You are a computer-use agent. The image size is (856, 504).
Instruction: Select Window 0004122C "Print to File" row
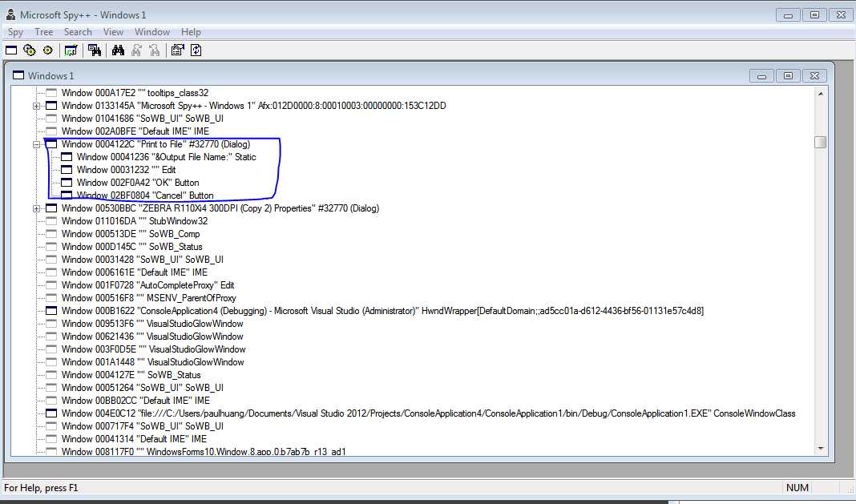click(x=155, y=144)
